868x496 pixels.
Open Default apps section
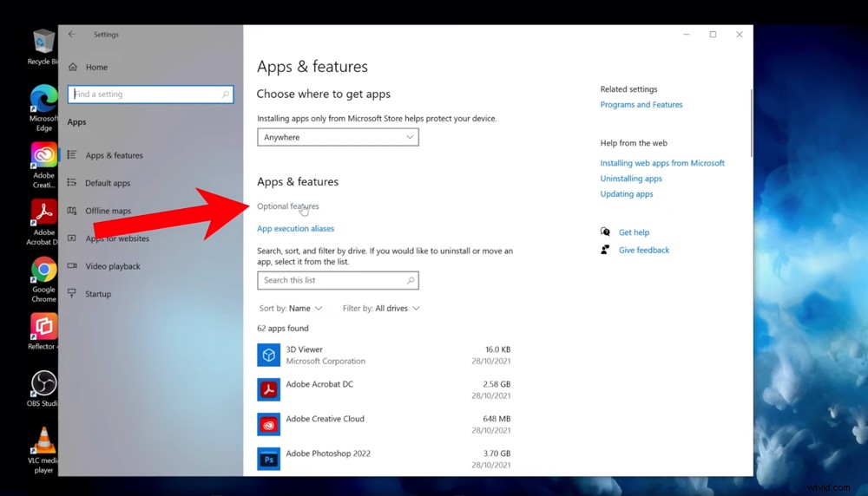108,183
